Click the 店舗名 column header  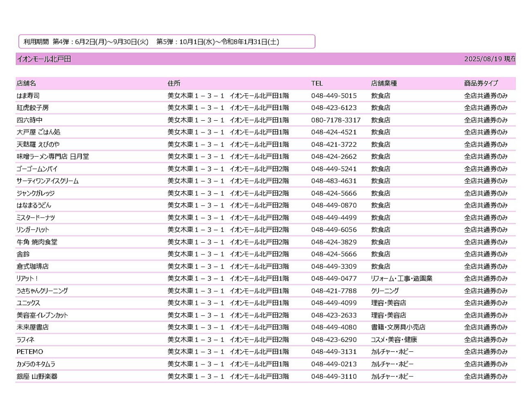26,83
